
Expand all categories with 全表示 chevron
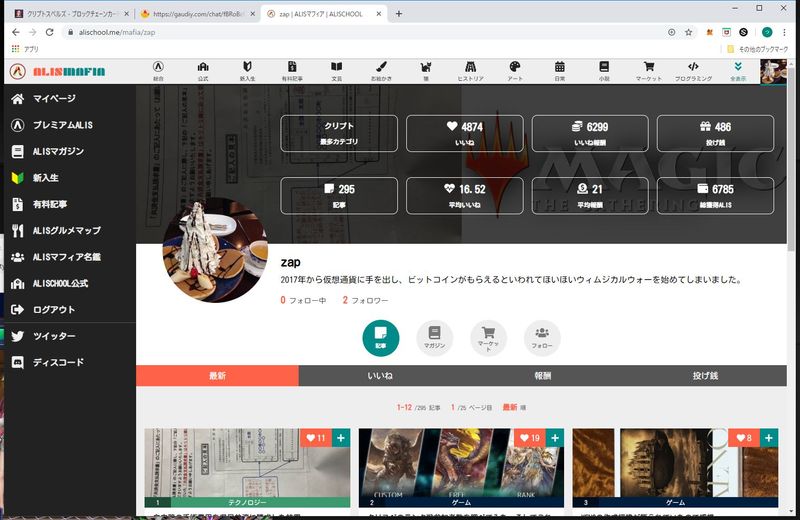point(738,71)
